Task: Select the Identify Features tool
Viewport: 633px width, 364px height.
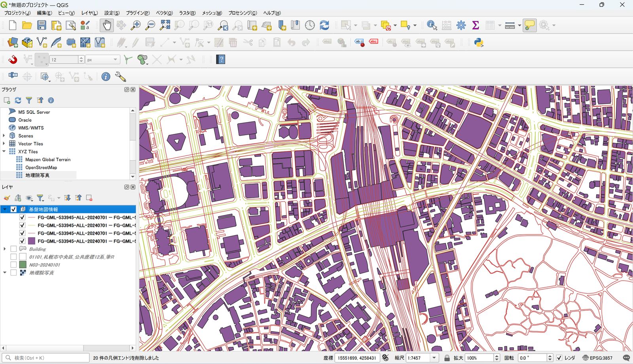Action: point(432,25)
